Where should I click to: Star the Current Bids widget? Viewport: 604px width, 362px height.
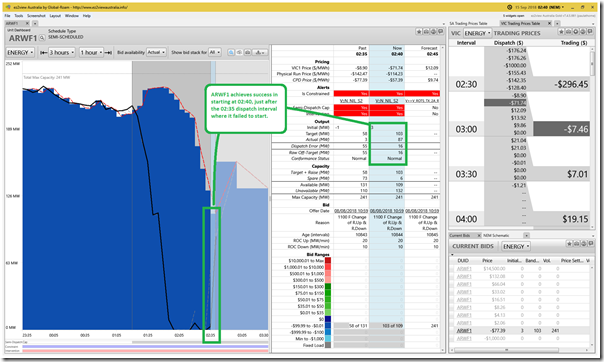[569, 244]
